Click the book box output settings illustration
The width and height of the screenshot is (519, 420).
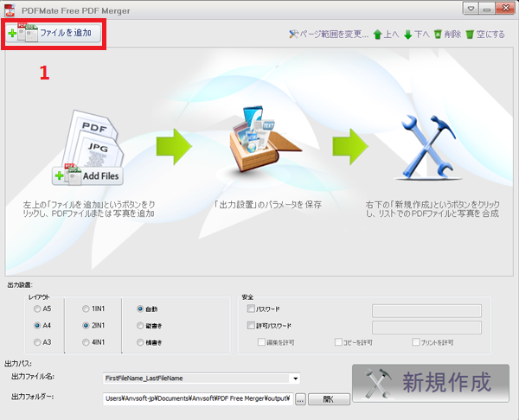[x=264, y=140]
